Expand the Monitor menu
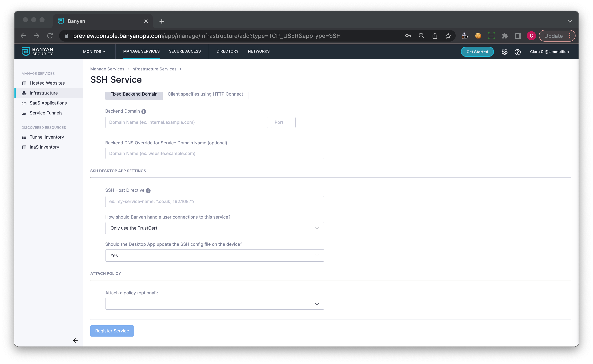Image resolution: width=593 pixels, height=364 pixels. 94,52
